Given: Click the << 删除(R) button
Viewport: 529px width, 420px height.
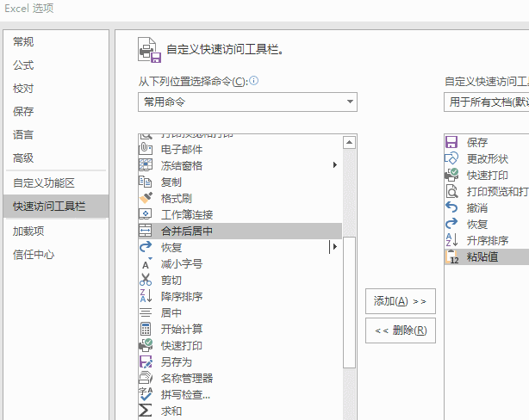Looking at the screenshot, I should click(401, 330).
